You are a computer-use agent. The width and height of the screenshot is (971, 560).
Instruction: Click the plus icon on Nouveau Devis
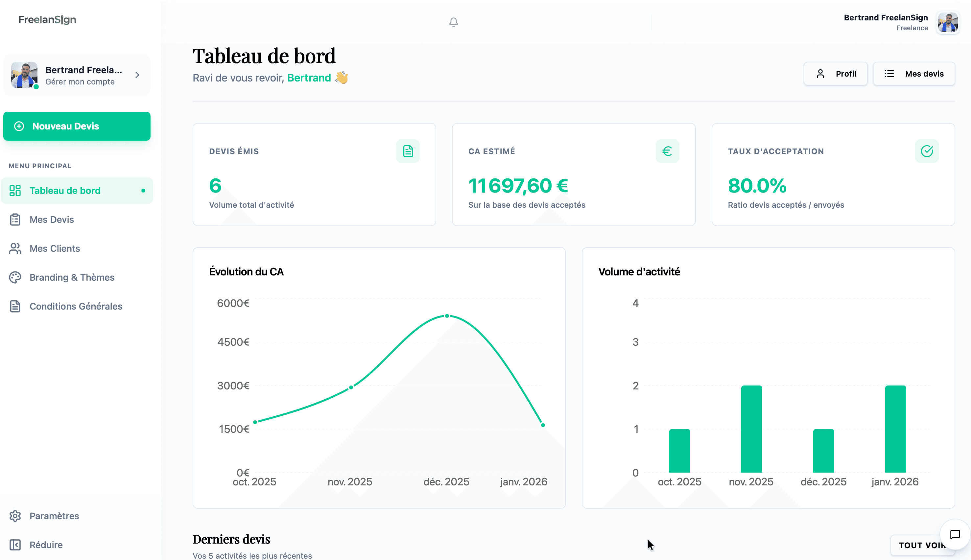click(19, 126)
